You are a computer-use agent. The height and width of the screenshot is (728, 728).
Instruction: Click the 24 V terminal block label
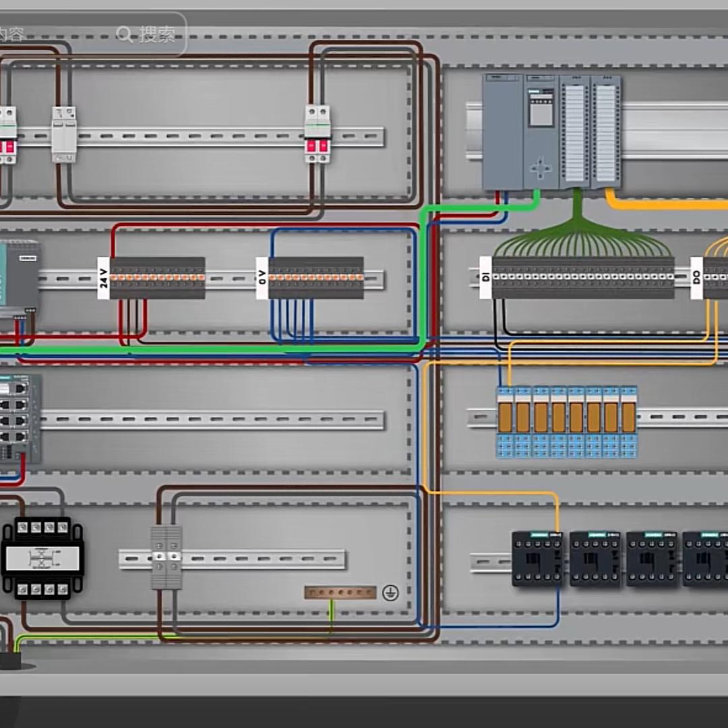103,278
